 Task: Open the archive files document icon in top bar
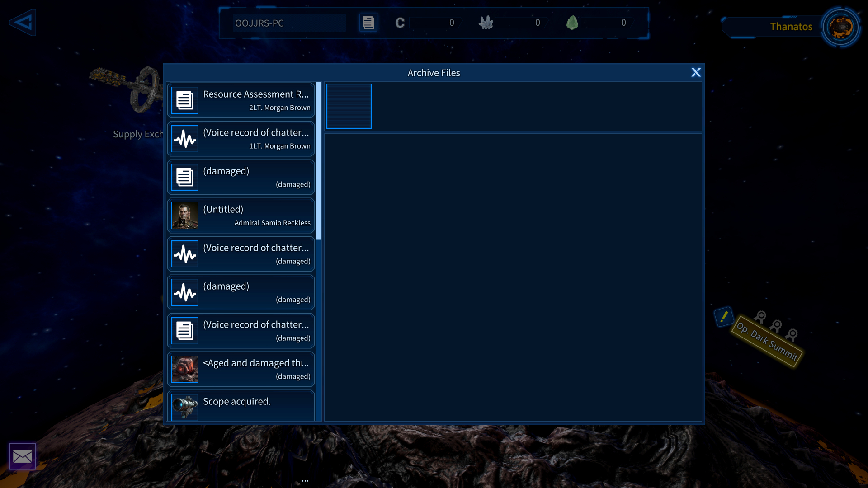368,23
